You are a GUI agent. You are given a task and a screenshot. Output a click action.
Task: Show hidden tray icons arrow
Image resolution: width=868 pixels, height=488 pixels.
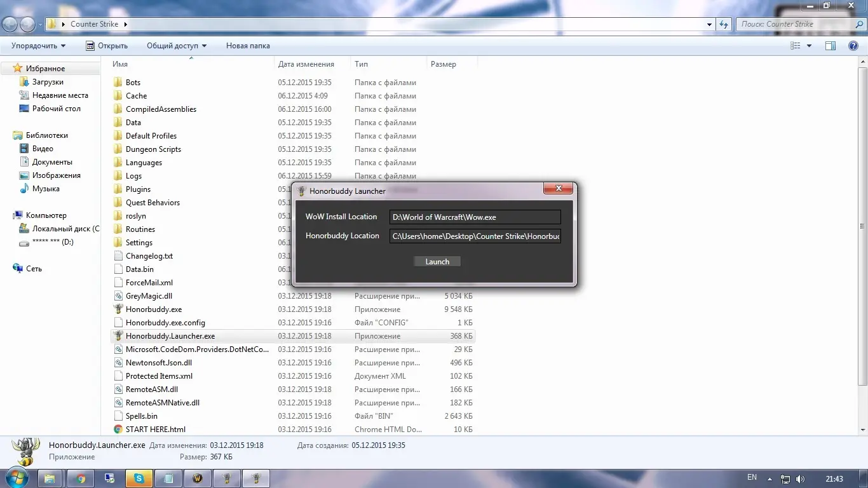(770, 478)
